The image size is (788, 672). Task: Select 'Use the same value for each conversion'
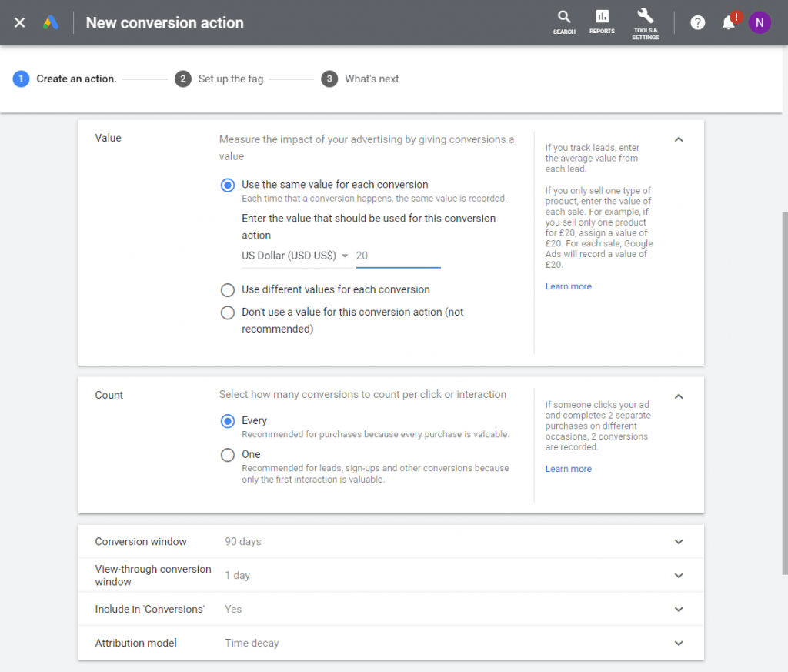pos(228,185)
